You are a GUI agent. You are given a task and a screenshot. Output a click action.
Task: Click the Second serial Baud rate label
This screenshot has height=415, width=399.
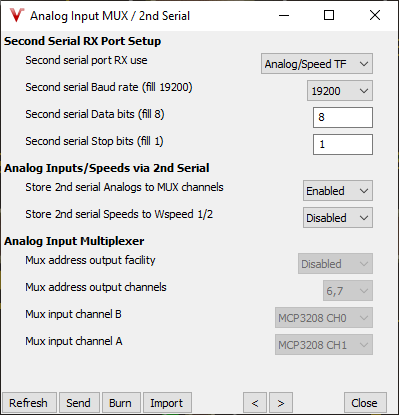(109, 87)
